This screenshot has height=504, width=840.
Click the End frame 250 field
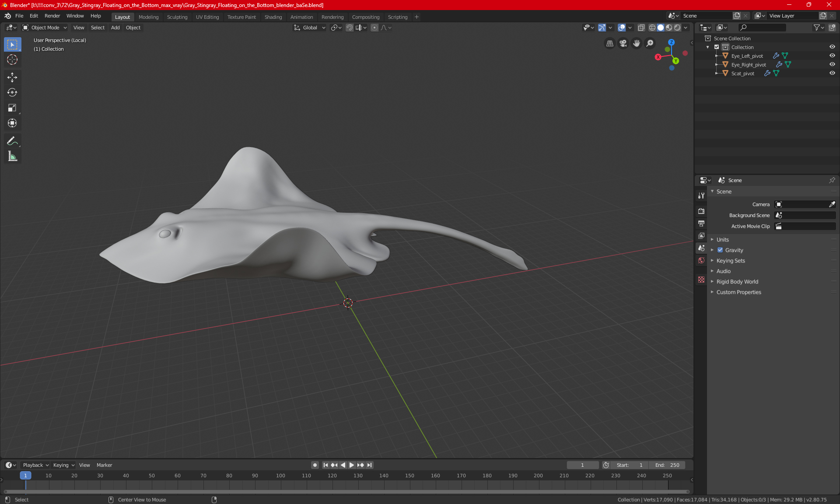(667, 465)
